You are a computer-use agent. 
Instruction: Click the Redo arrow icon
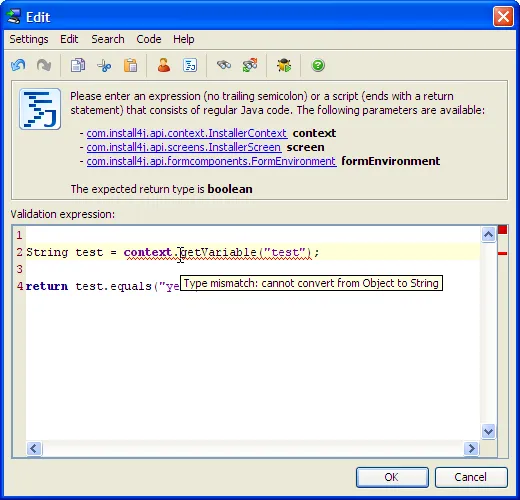pos(44,65)
